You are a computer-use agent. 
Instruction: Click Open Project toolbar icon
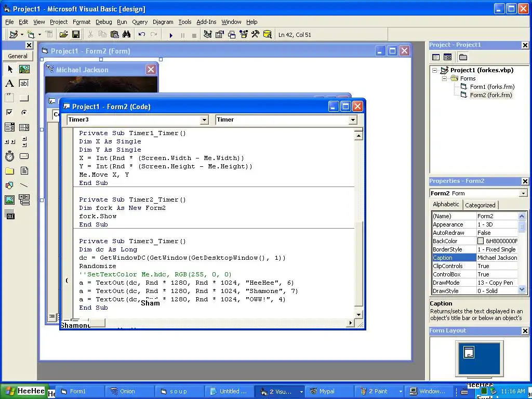click(63, 35)
